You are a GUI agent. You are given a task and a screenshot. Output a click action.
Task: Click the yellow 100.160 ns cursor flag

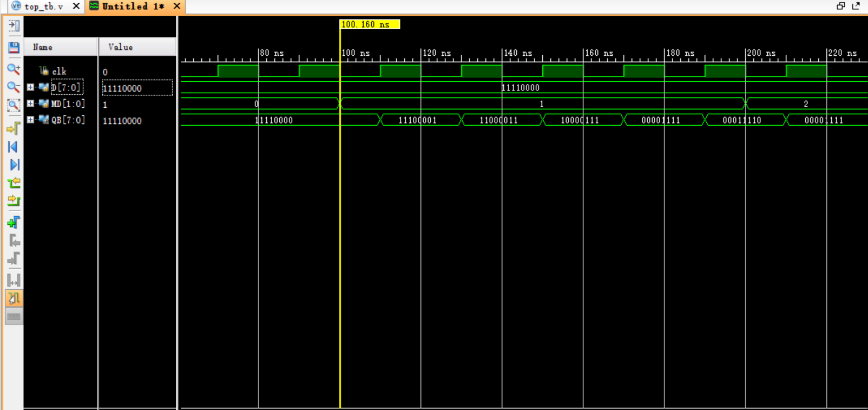click(370, 24)
